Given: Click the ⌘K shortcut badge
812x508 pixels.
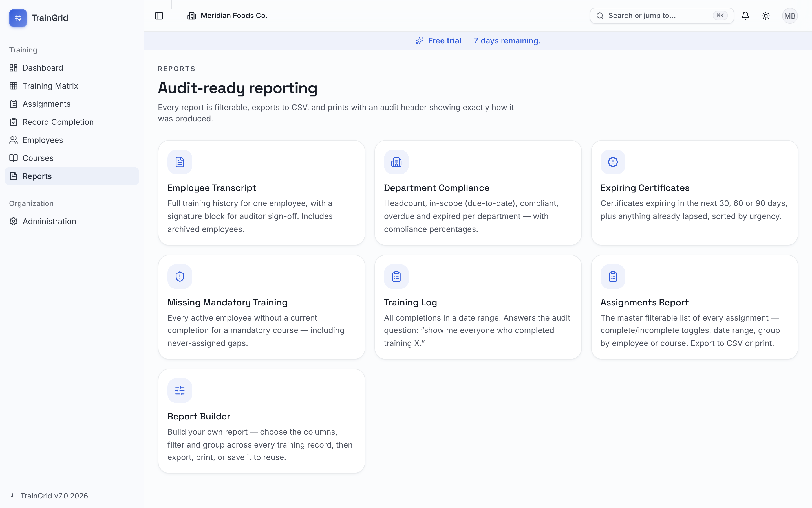Looking at the screenshot, I should click(x=720, y=16).
